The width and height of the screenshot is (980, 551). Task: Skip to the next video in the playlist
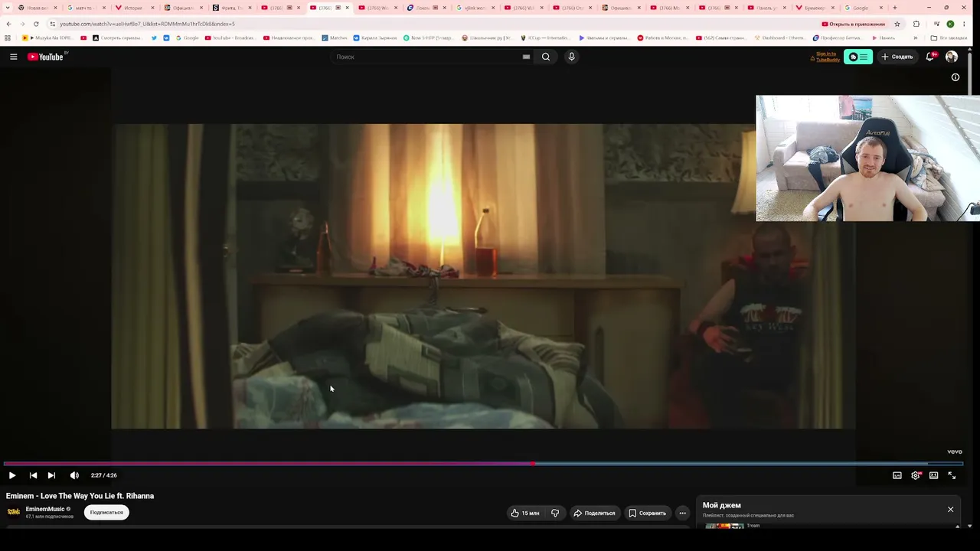point(51,475)
